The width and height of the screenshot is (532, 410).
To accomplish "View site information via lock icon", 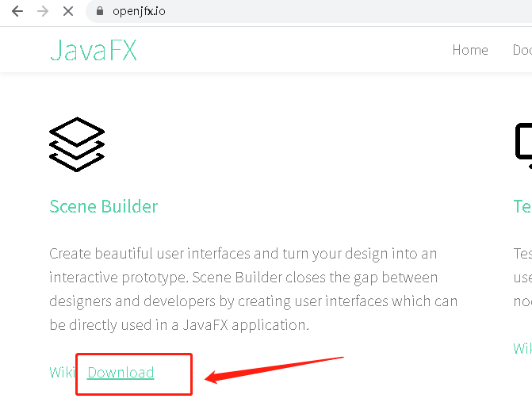I will [100, 12].
